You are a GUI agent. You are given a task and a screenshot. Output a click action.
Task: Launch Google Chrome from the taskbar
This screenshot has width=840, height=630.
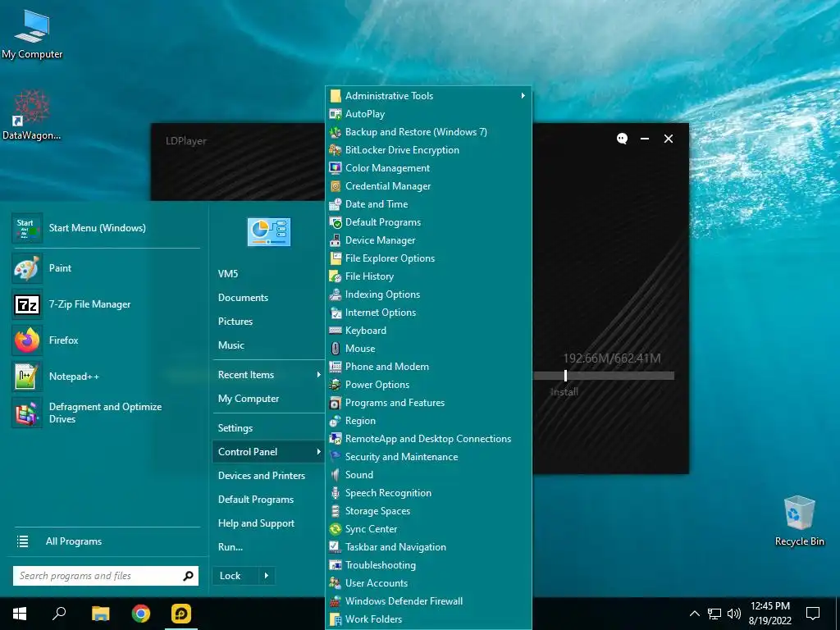pyautogui.click(x=141, y=614)
